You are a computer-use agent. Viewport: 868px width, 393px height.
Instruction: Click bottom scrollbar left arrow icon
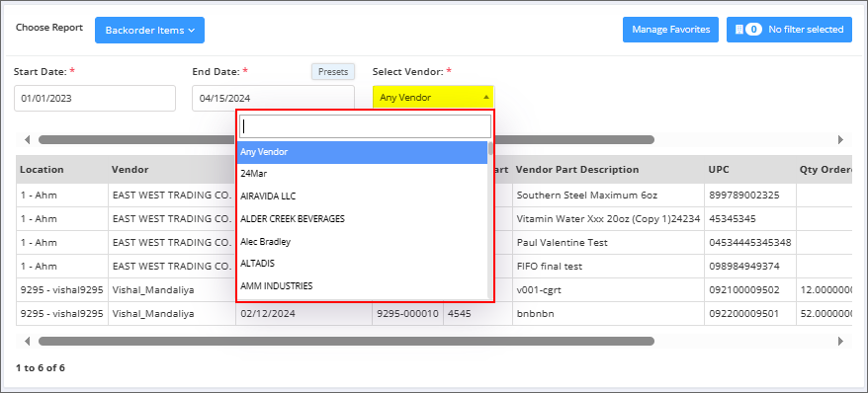point(27,342)
